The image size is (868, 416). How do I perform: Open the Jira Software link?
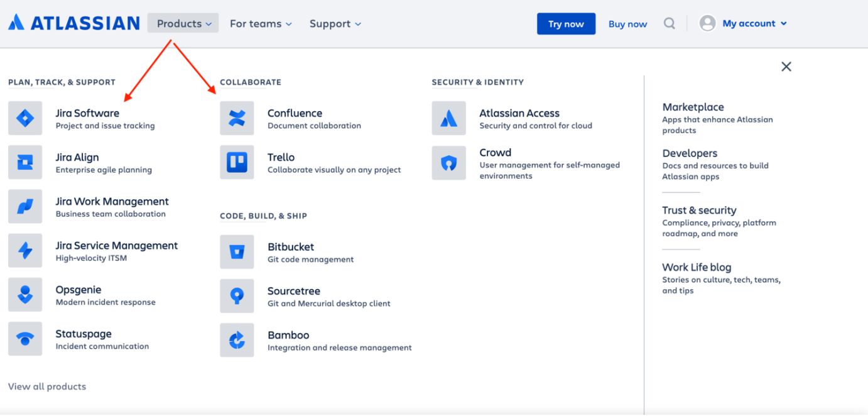click(87, 113)
